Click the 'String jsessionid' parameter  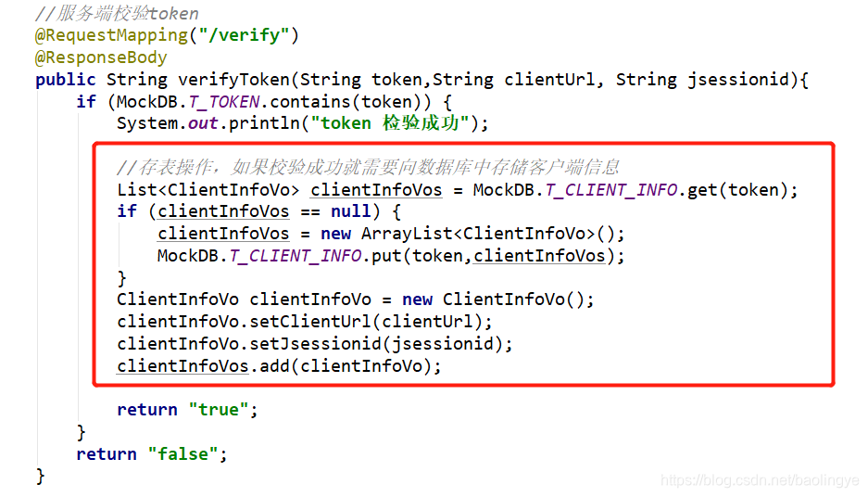pyautogui.click(x=702, y=80)
